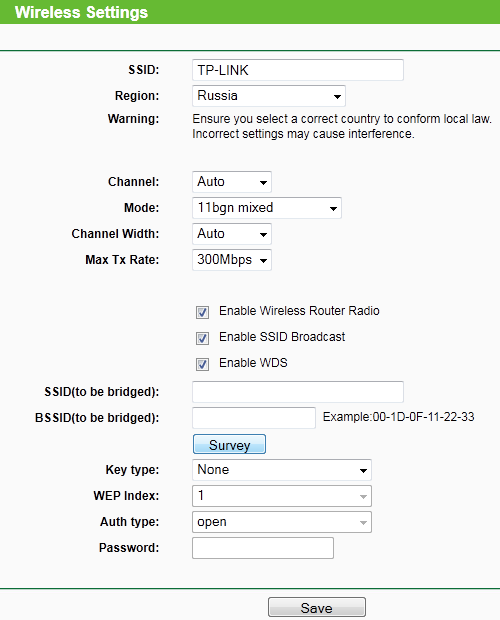Click the Channel Width label

pos(115,234)
